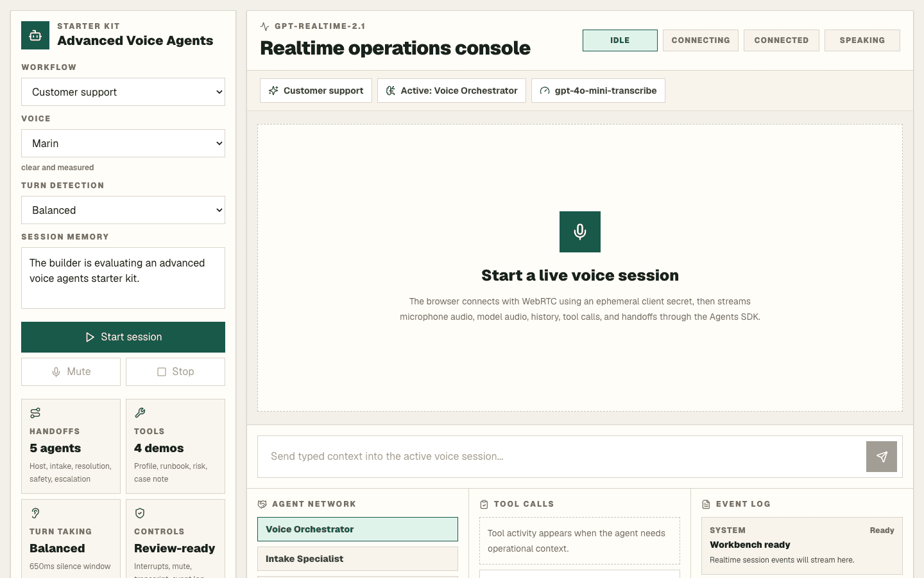Click the large green microphone icon
Viewport: 924px width, 578px height.
[580, 232]
